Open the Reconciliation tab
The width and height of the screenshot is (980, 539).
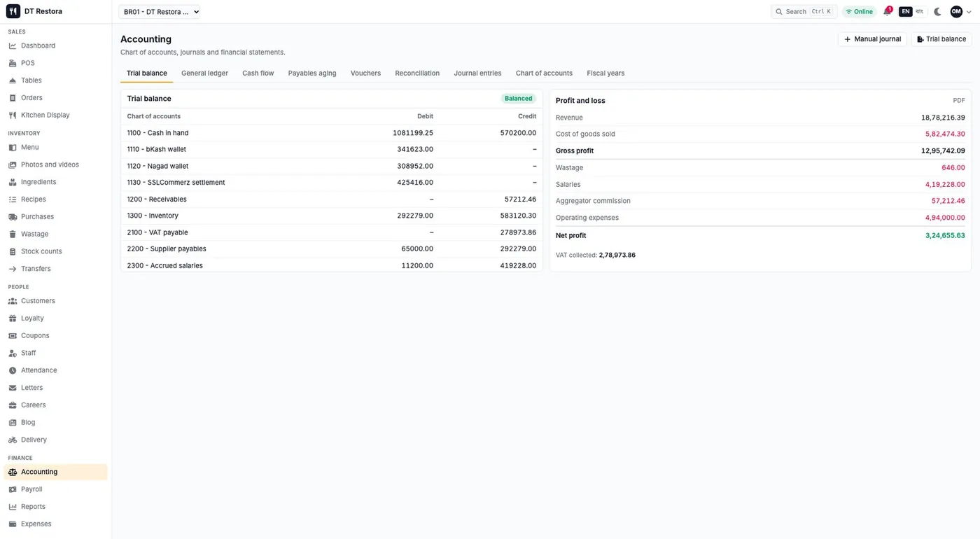click(x=417, y=73)
